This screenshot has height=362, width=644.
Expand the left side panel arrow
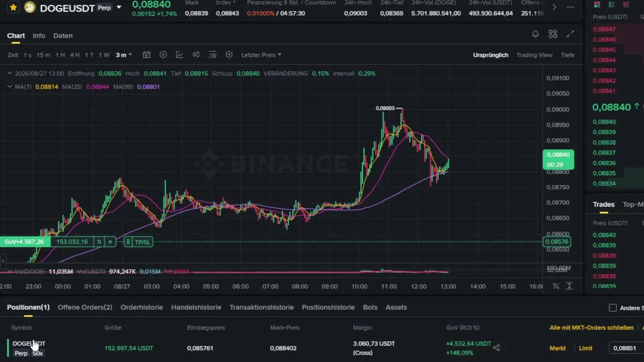click(x=3, y=261)
